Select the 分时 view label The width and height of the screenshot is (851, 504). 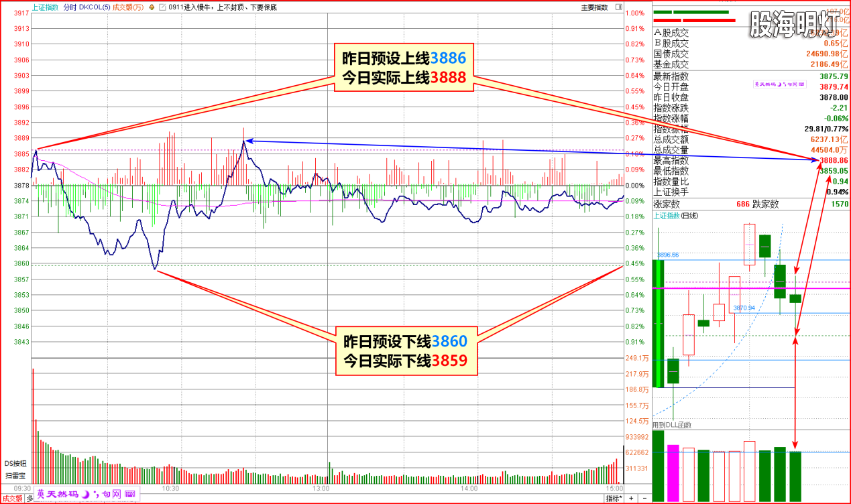[70, 7]
